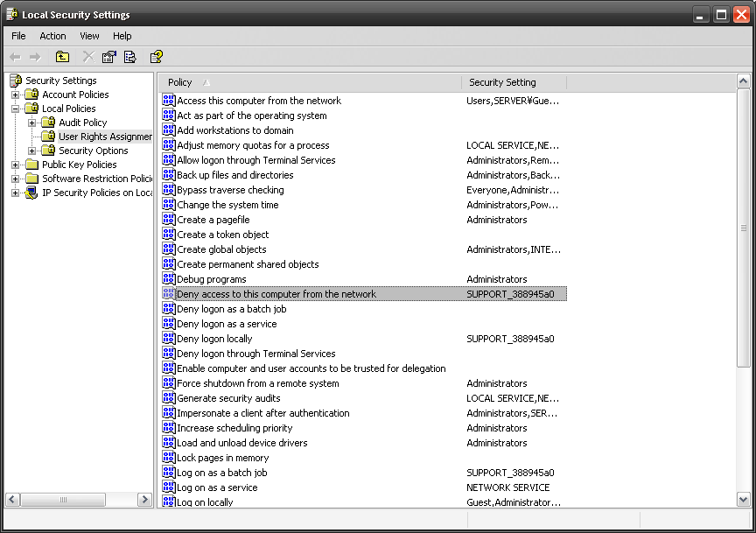Click the Up one level folder icon
The image size is (756, 533).
62,57
